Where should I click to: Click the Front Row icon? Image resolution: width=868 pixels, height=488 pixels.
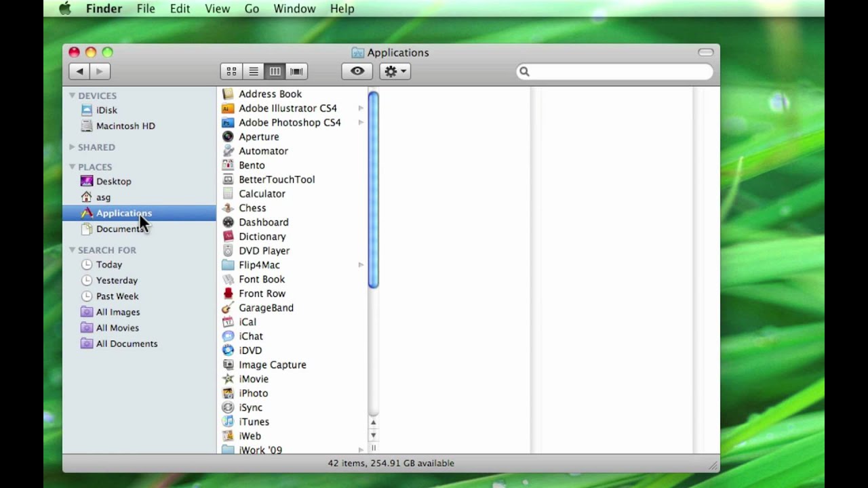[228, 293]
